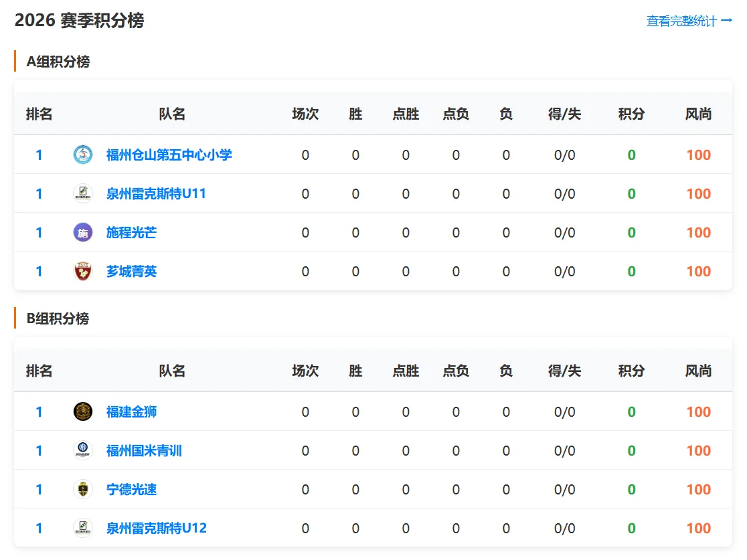
Task: Click the B组积分榜 section heading
Action: click(58, 318)
